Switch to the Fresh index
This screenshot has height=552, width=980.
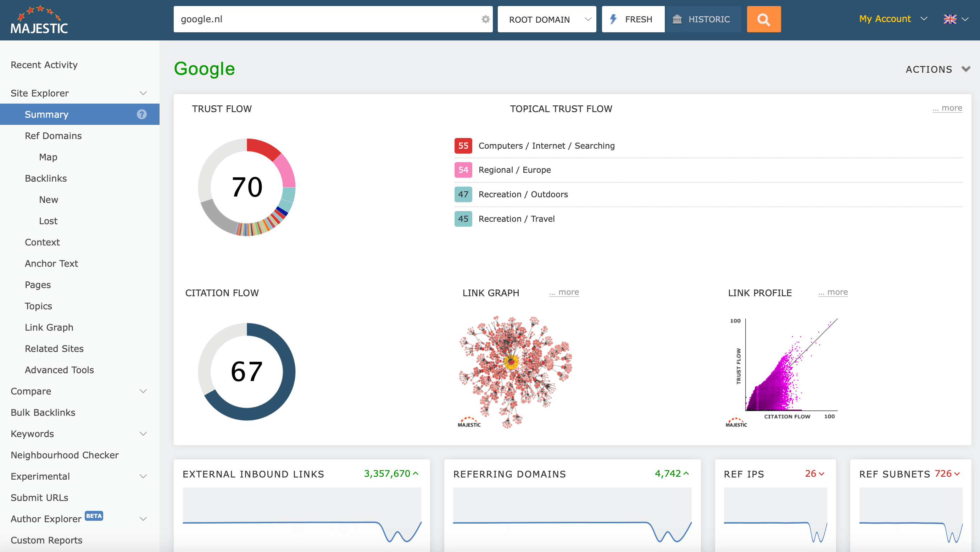(633, 20)
